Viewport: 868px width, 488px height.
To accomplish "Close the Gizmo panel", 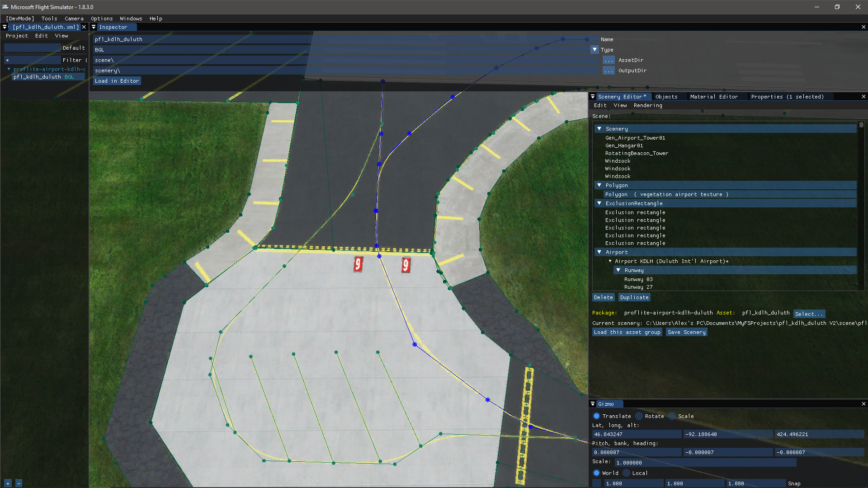I will (x=863, y=404).
